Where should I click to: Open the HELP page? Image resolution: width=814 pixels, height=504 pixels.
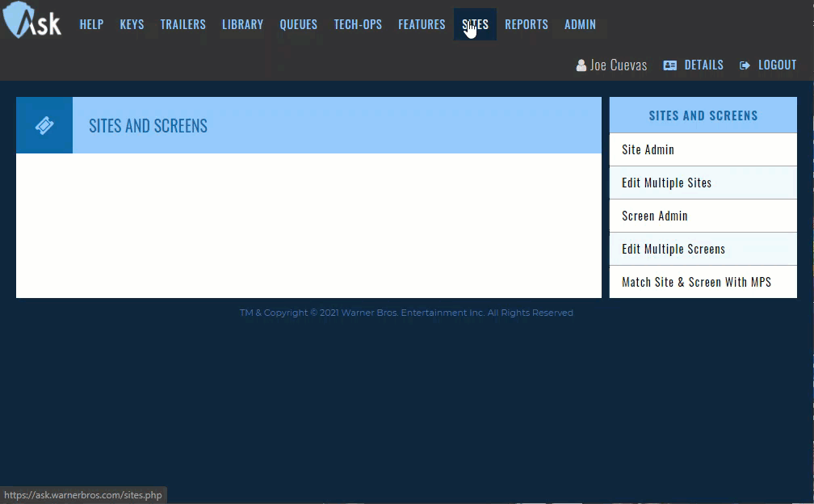(91, 24)
